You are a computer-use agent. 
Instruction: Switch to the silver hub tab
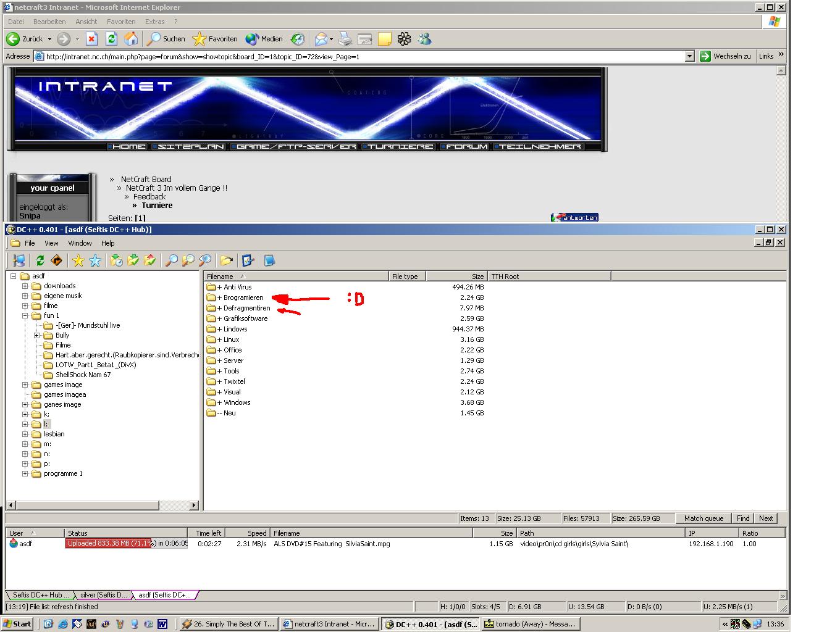point(103,595)
